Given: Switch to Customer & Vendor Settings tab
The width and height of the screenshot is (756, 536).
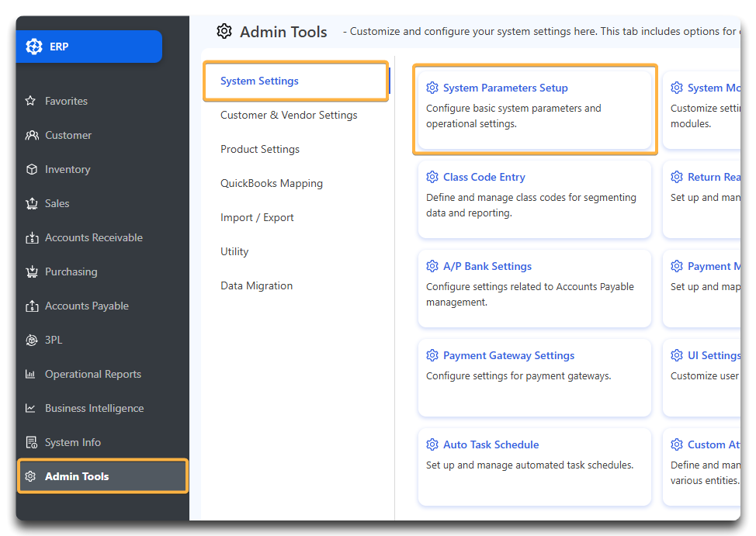Looking at the screenshot, I should (x=289, y=115).
